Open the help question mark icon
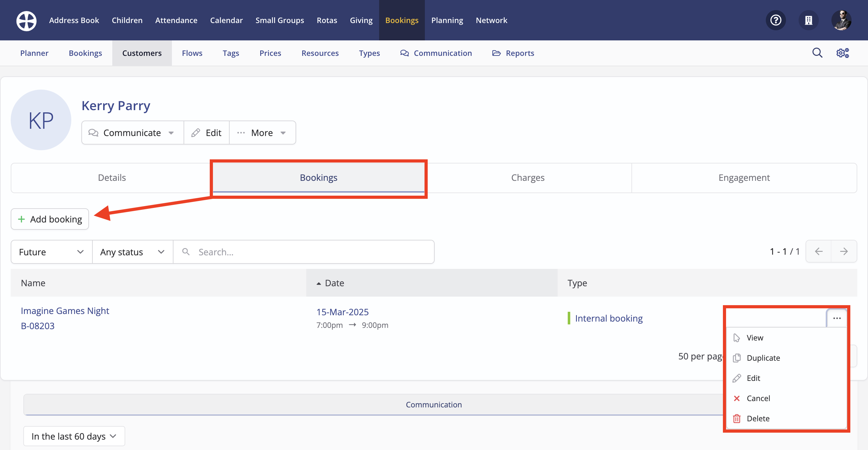Viewport: 868px width, 450px height. (776, 20)
